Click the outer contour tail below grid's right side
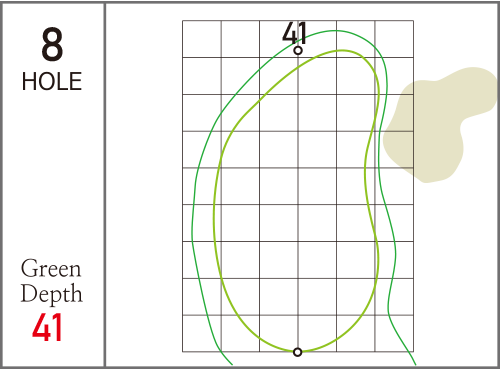Viewport: 500px width, 371px height. tap(411, 358)
